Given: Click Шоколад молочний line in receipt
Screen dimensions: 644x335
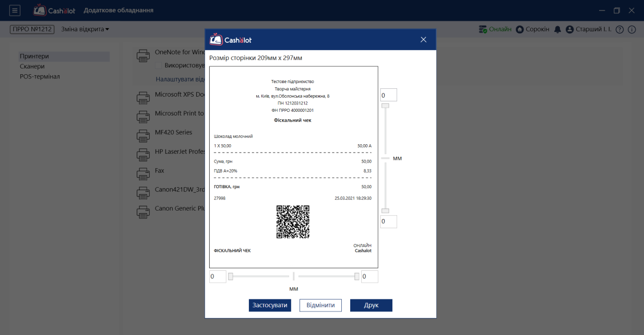Looking at the screenshot, I should pyautogui.click(x=233, y=136).
